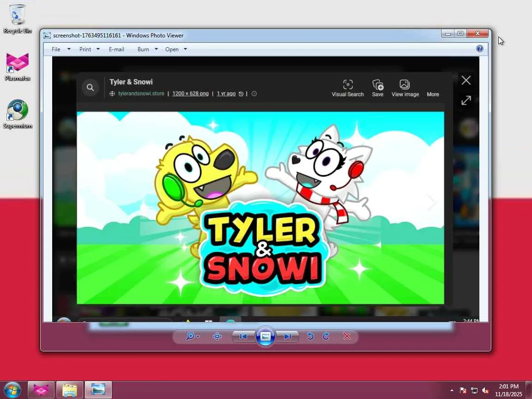Click the Show Desktop strip
Screen dimensions: 532x399
pos(529,390)
